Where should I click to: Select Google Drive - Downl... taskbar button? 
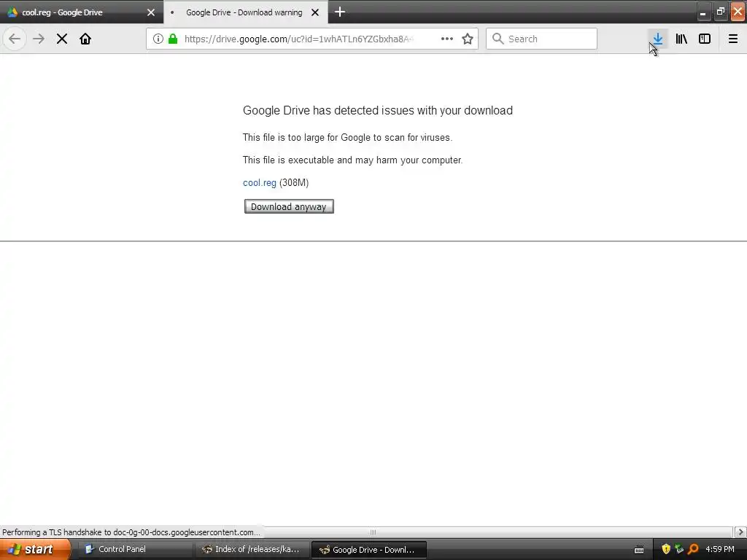[x=368, y=550]
